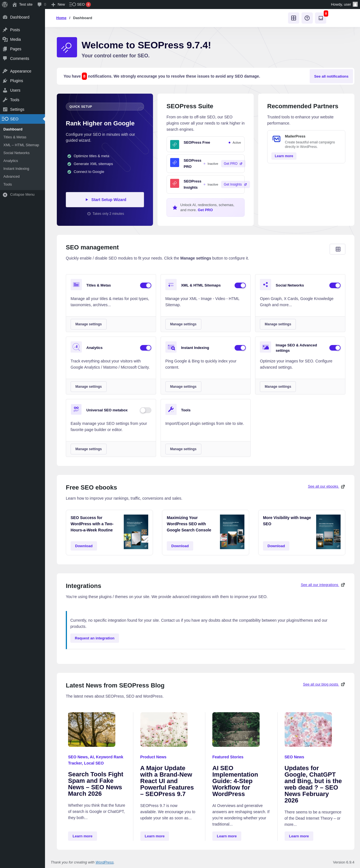Click the comments bubble icon in admin bar
This screenshot has height=868, width=360.
[39, 4]
